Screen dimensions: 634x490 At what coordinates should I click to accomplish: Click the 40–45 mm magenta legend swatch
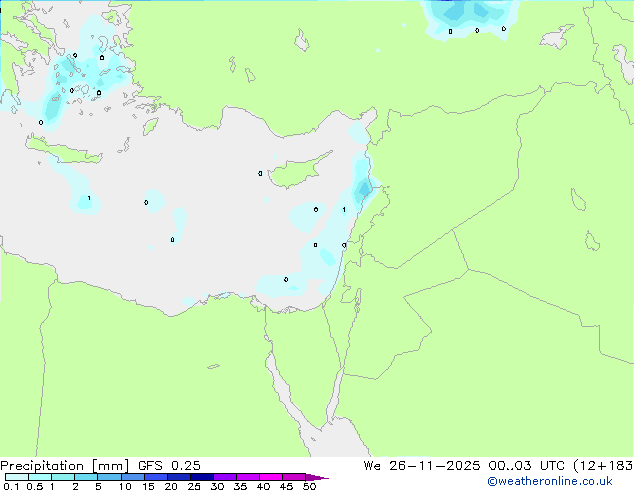coord(271,477)
